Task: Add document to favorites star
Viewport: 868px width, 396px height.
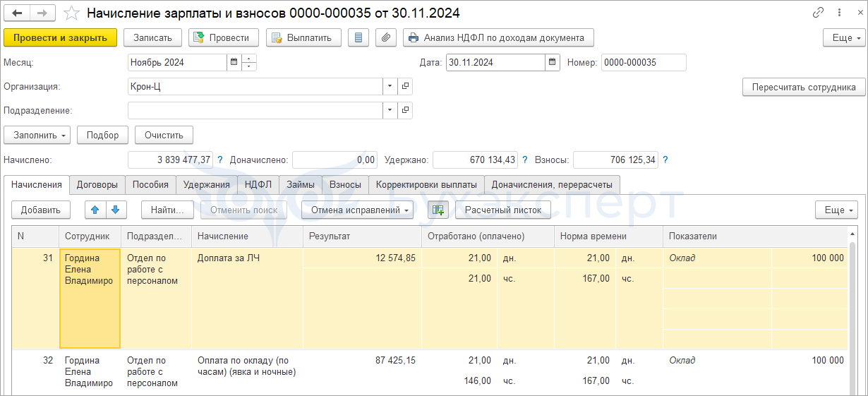Action: (71, 13)
